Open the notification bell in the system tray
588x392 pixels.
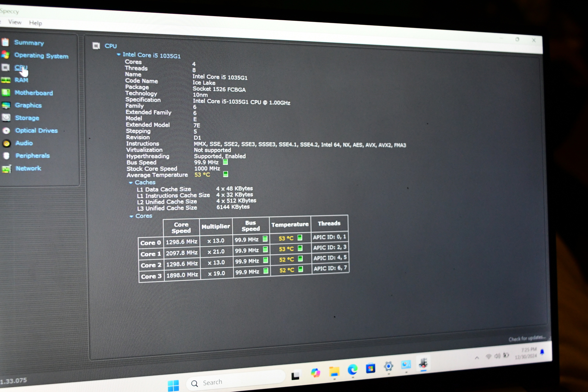(x=542, y=352)
